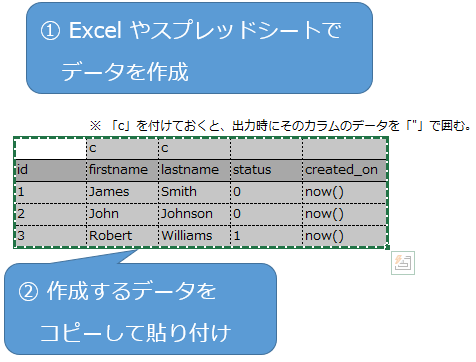
Task: Select the empty white cell above id
Action: tap(50, 148)
